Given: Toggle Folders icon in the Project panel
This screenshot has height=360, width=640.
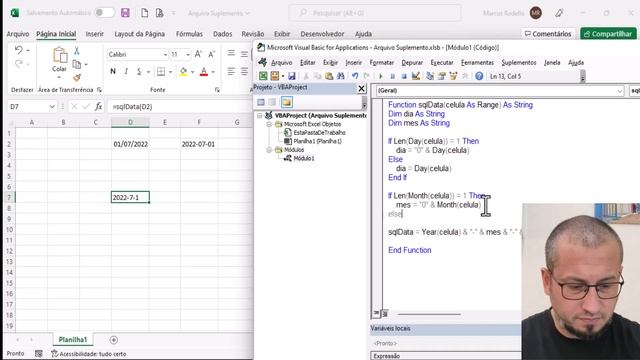Looking at the screenshot, I should tap(287, 102).
